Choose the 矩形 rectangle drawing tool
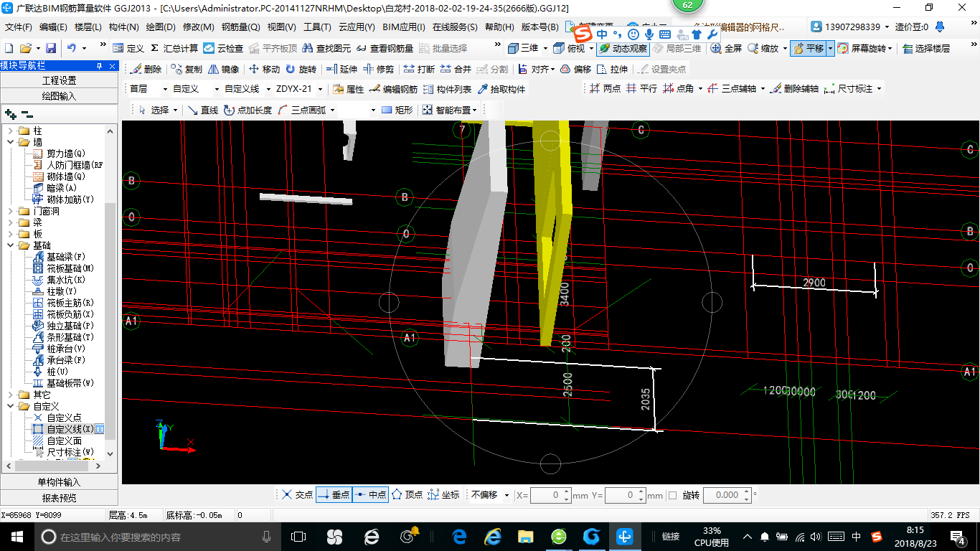The width and height of the screenshot is (980, 551). click(x=397, y=110)
